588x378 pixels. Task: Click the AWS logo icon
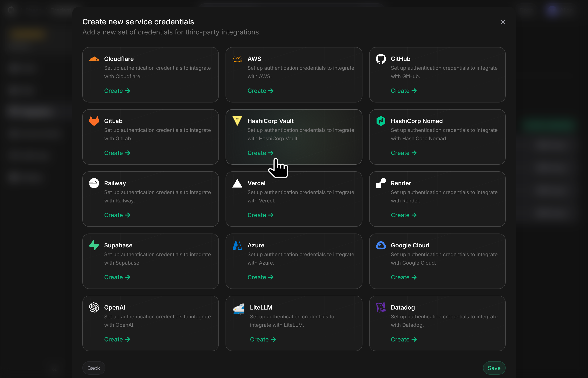tap(237, 59)
